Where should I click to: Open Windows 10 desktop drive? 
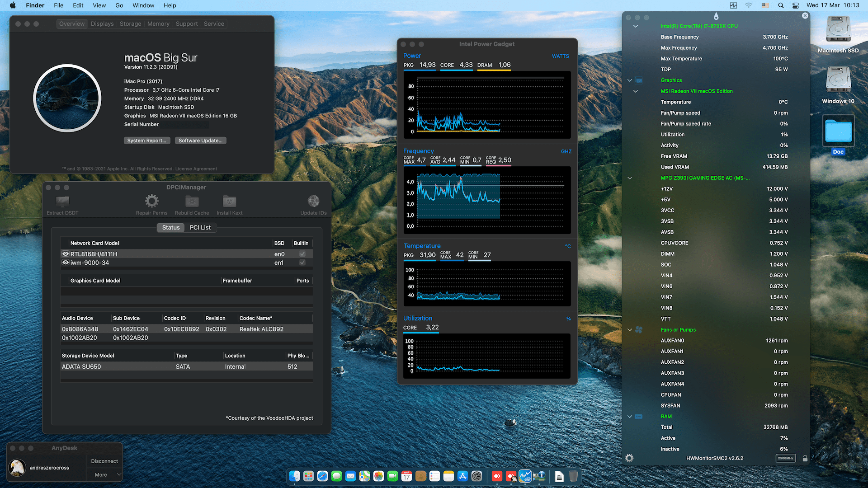pos(838,85)
